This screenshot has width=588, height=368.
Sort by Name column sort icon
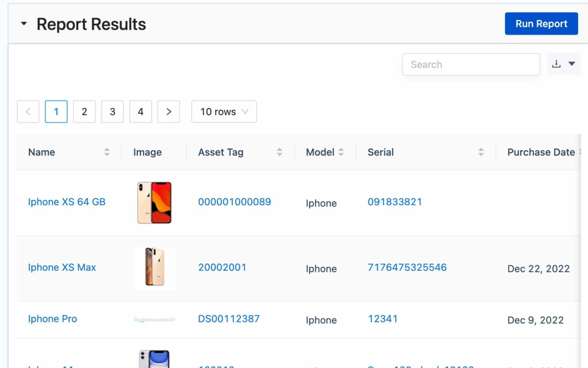tap(107, 152)
